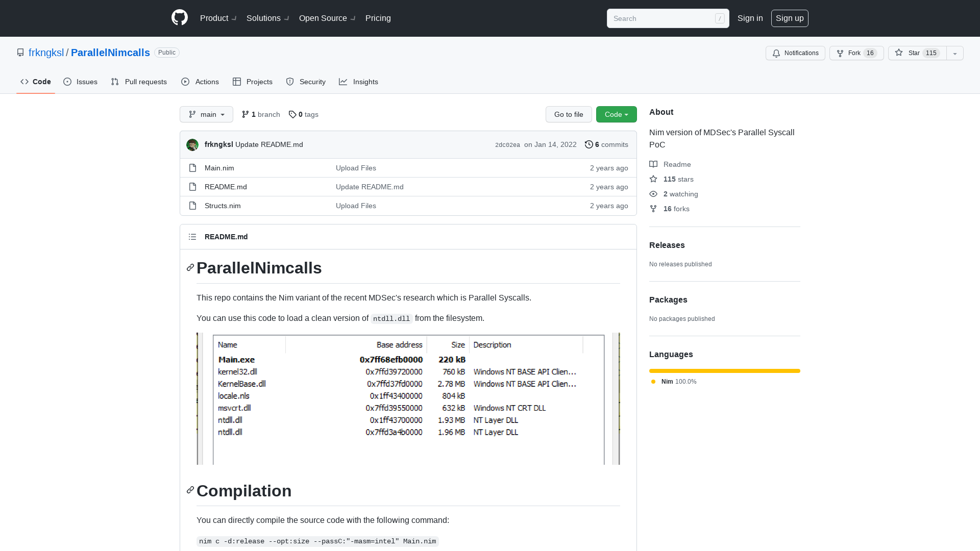Click the Public visibility badge
This screenshot has width=980, height=551.
167,53
